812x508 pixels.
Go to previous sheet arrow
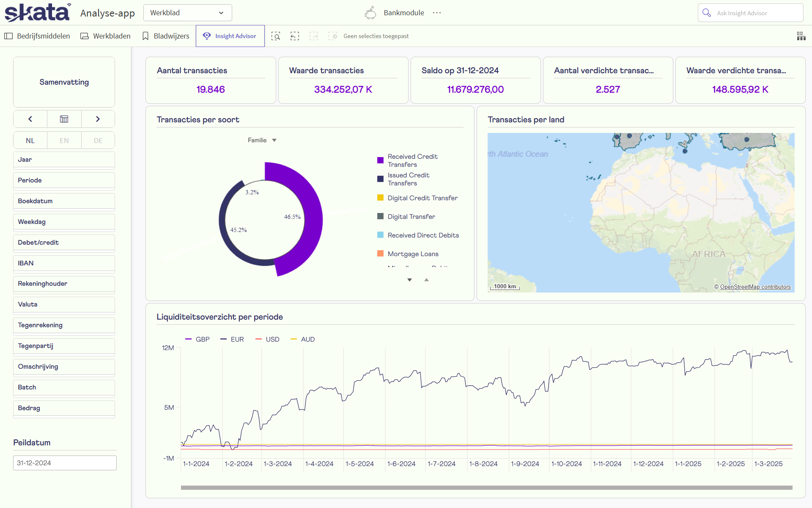coord(30,119)
